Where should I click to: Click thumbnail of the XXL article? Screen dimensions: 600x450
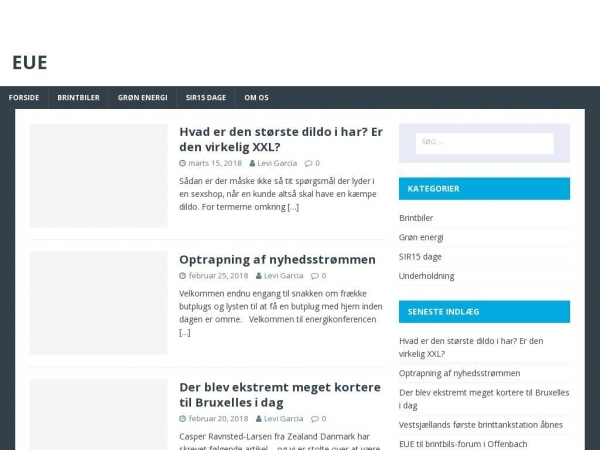[99, 175]
